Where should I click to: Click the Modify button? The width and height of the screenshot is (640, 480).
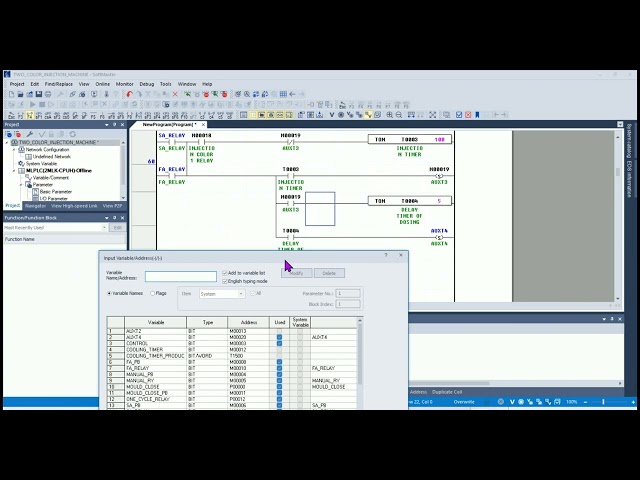[296, 273]
